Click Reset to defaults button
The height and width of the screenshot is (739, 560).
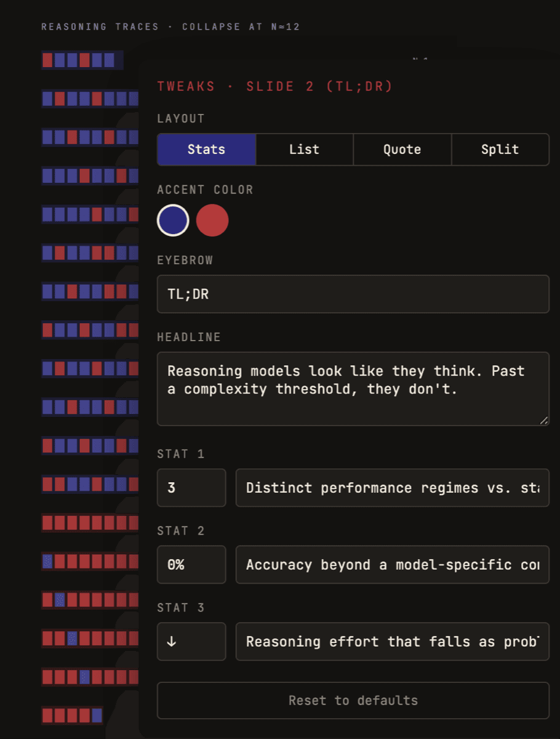[x=353, y=700]
